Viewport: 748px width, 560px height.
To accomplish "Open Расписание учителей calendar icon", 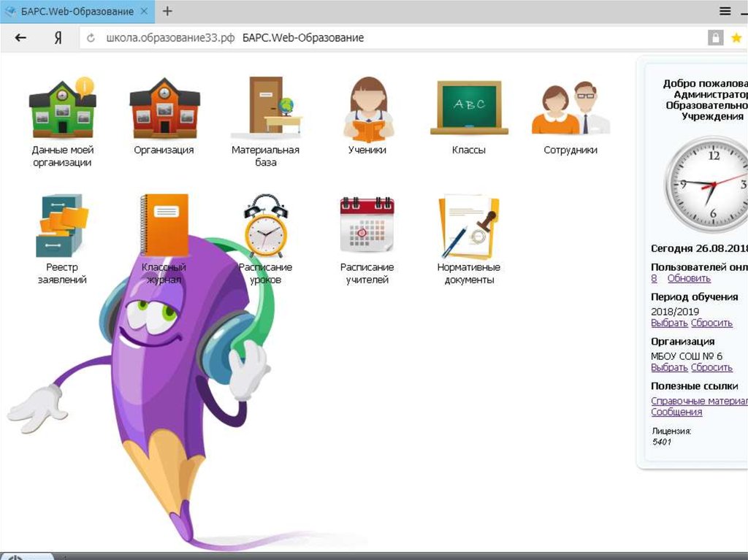I will [x=367, y=226].
